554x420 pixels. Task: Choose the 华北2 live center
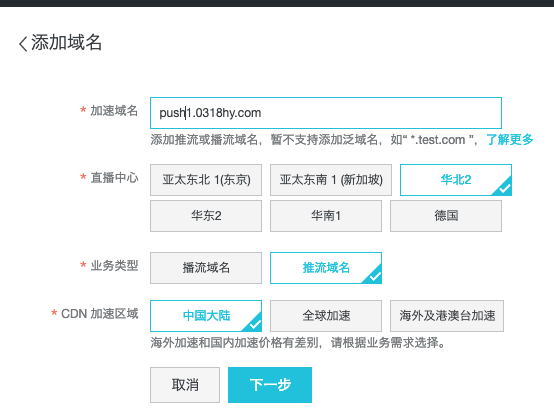[x=456, y=180]
